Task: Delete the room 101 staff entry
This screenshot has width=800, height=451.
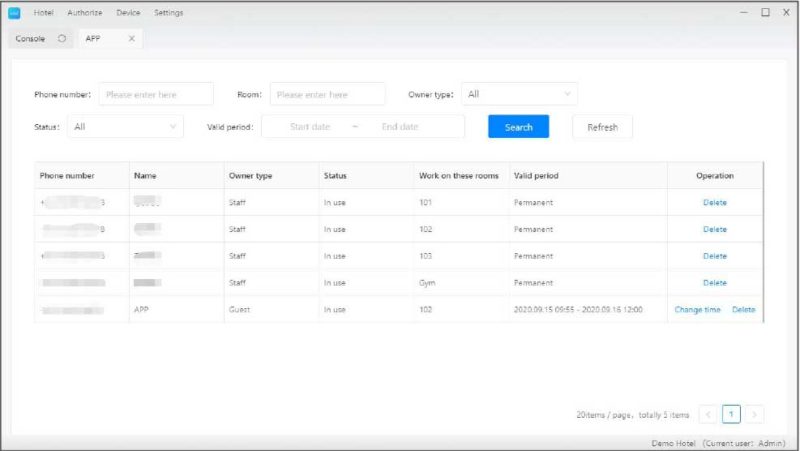Action: coord(714,203)
